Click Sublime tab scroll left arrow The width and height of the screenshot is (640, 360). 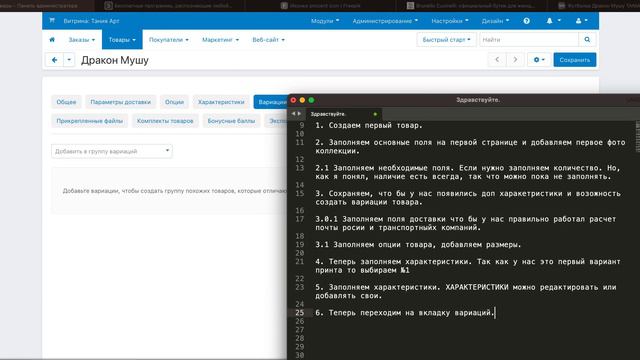point(293,114)
